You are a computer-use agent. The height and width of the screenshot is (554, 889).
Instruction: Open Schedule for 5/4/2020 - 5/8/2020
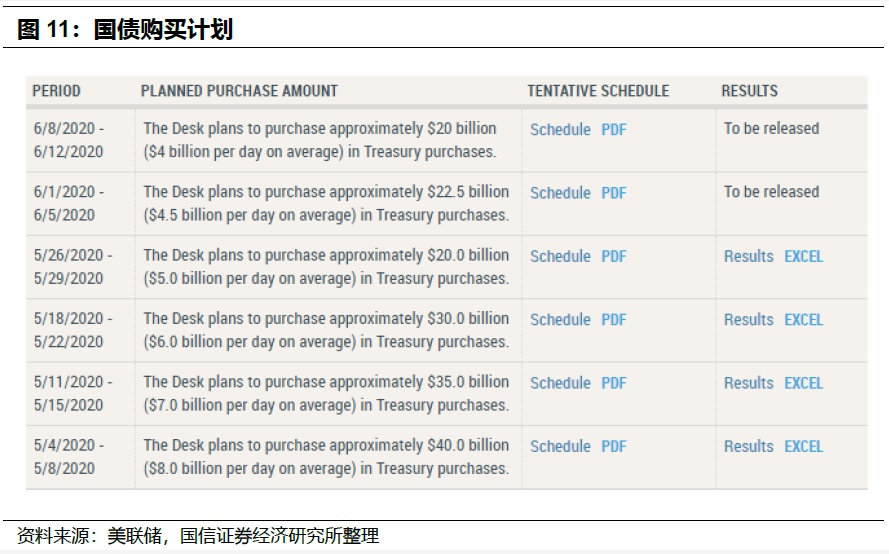pyautogui.click(x=560, y=447)
